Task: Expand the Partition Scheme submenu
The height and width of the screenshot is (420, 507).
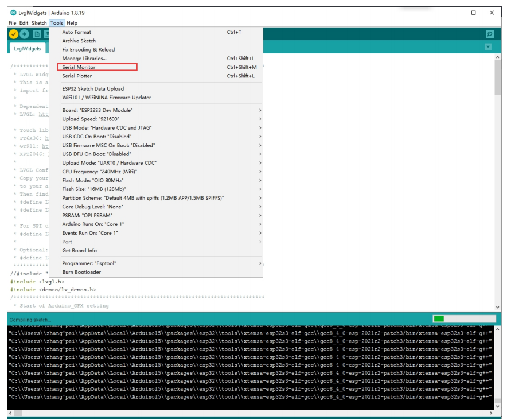Action: pyautogui.click(x=161, y=198)
